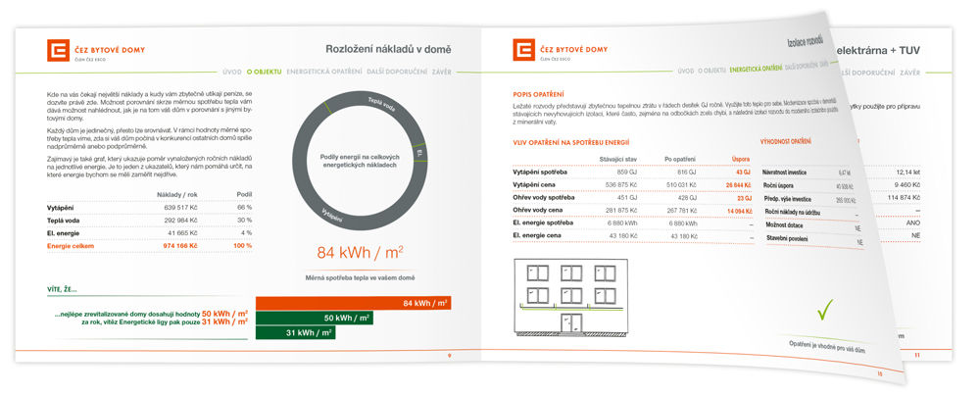Open DALŠÍ DOPORUČENÍ tab on left page

click(x=401, y=72)
